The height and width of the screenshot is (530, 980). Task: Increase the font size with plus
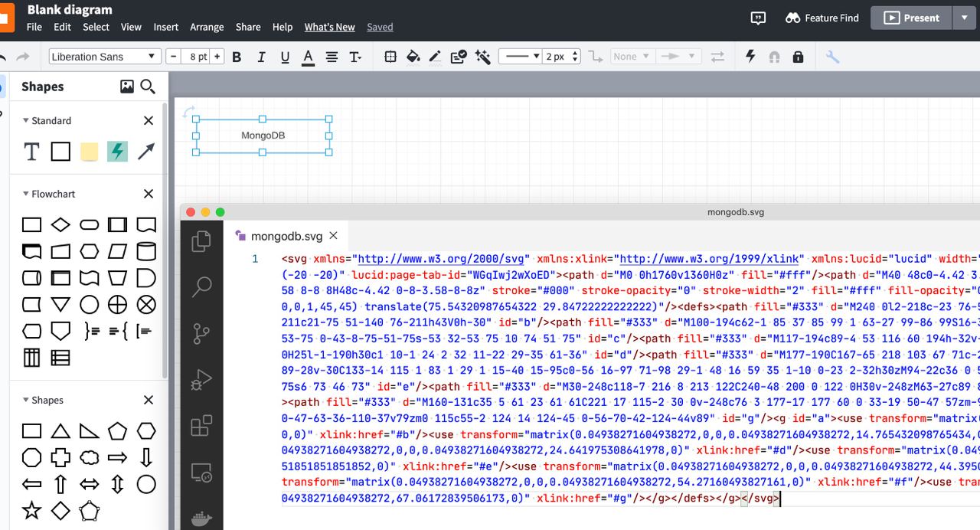pyautogui.click(x=217, y=57)
